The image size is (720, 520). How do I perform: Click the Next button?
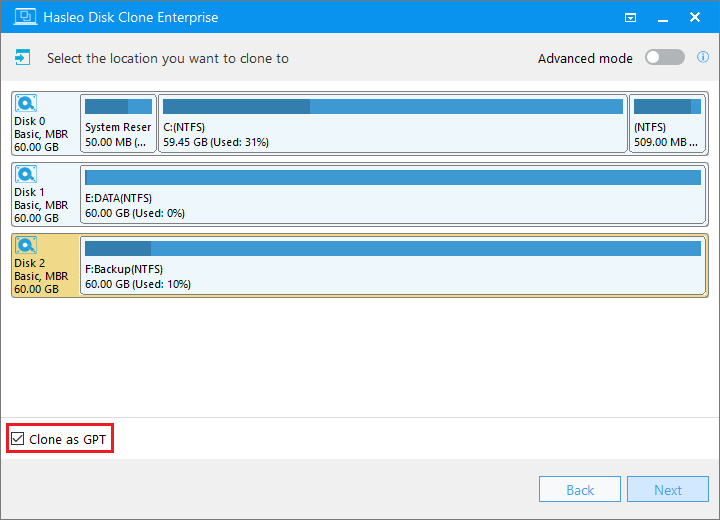pos(668,489)
